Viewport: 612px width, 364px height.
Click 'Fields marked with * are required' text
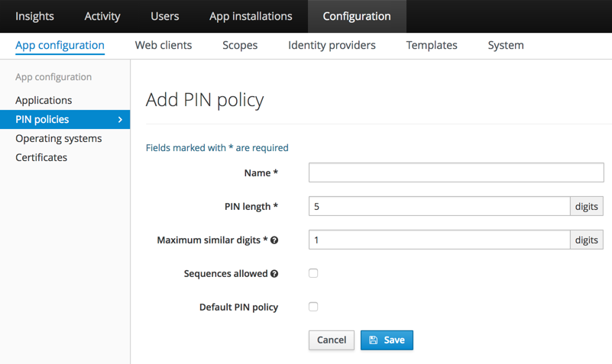click(217, 148)
